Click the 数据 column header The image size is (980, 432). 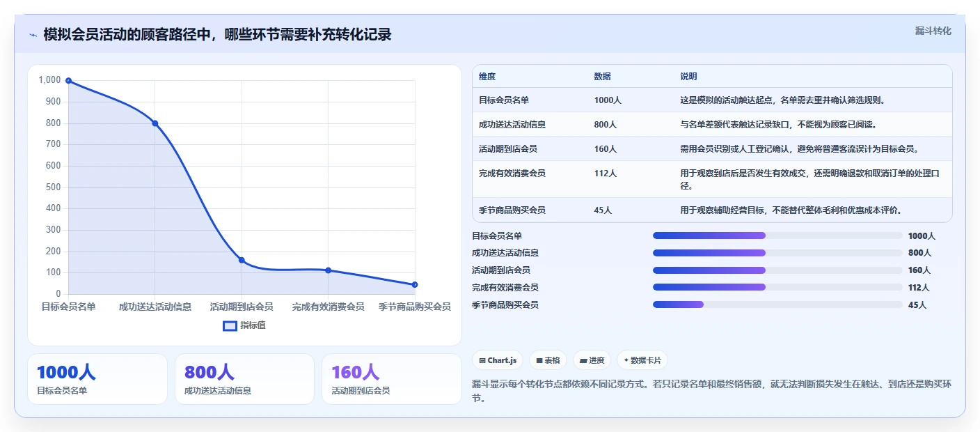(603, 77)
